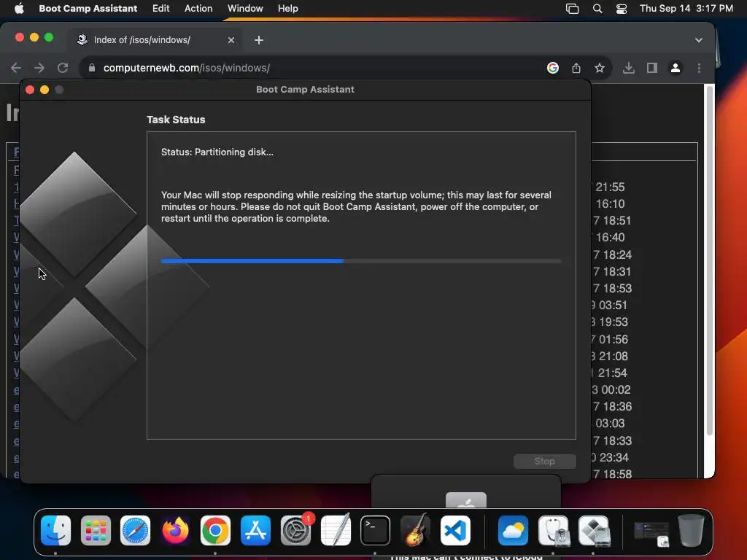Open Chrome downloads icon
This screenshot has height=560, width=747.
point(628,68)
